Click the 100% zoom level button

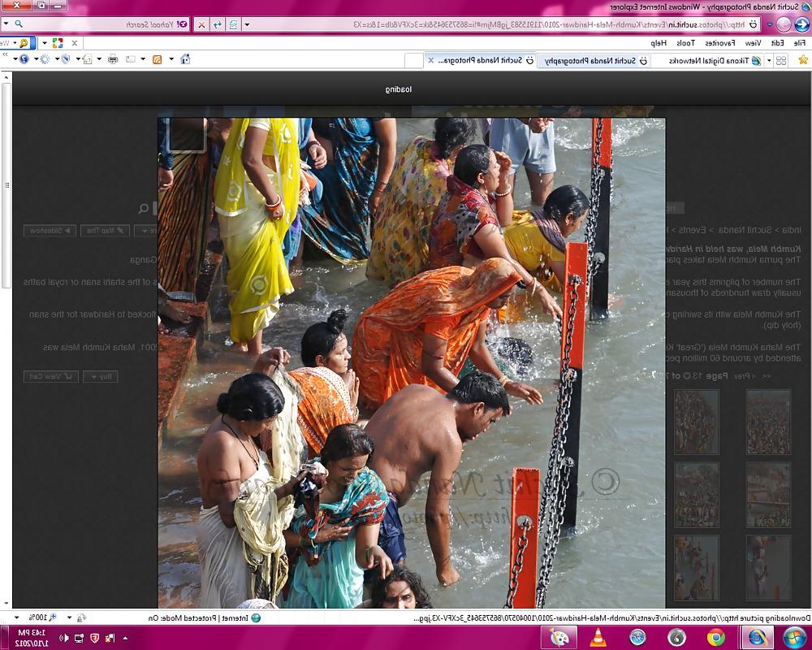click(42, 617)
